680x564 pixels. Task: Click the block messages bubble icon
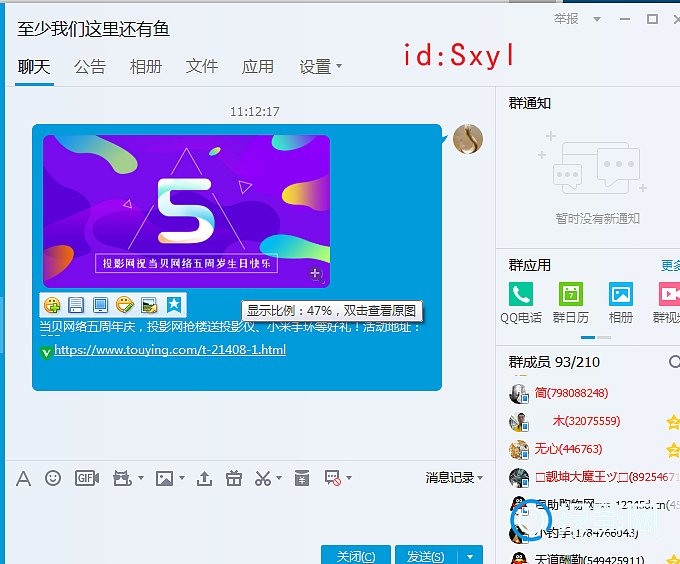(x=333, y=478)
